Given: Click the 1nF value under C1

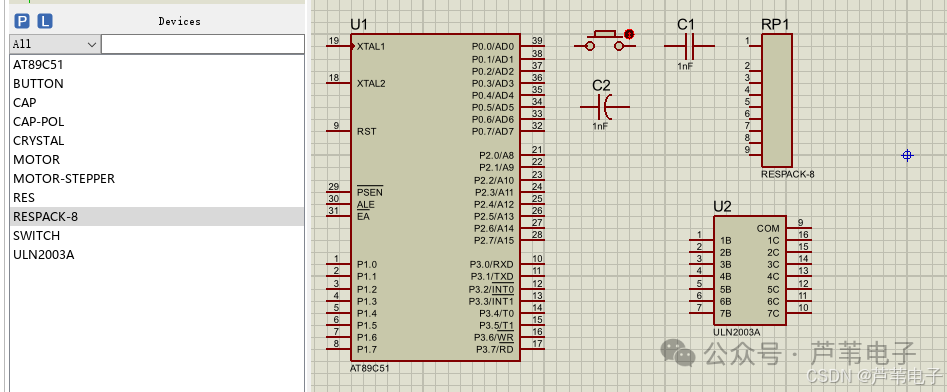Looking at the screenshot, I should click(x=685, y=66).
